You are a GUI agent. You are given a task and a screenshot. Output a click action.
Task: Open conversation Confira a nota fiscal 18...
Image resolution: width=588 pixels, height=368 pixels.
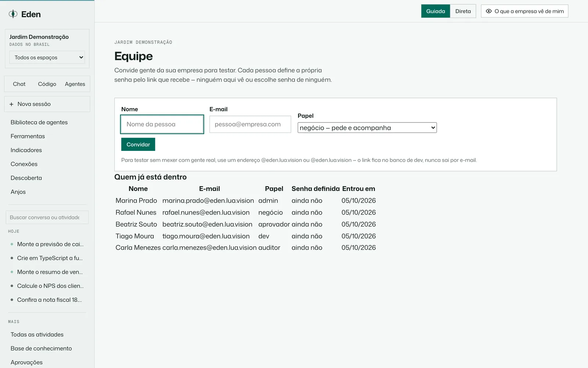pos(47,300)
